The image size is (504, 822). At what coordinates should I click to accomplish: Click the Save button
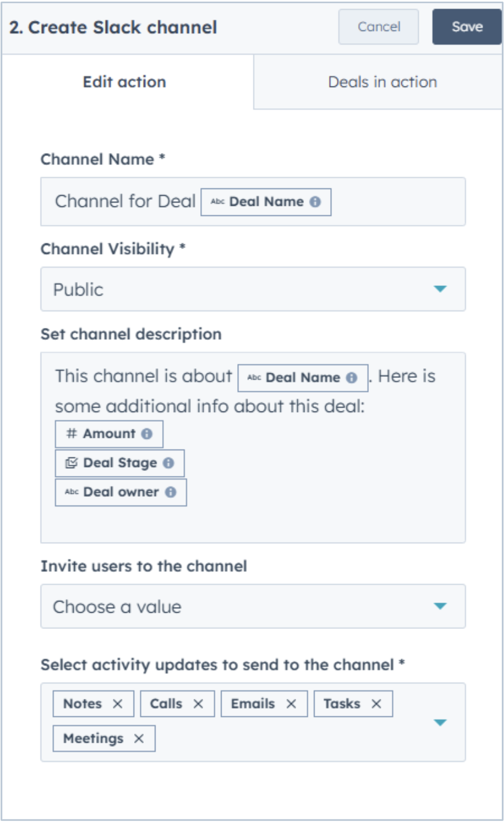[x=467, y=27]
